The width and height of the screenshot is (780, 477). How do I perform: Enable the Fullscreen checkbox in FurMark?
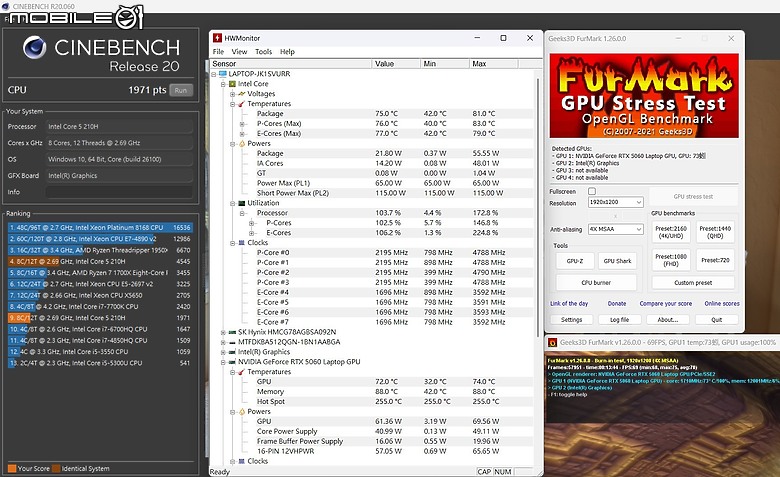[x=592, y=191]
